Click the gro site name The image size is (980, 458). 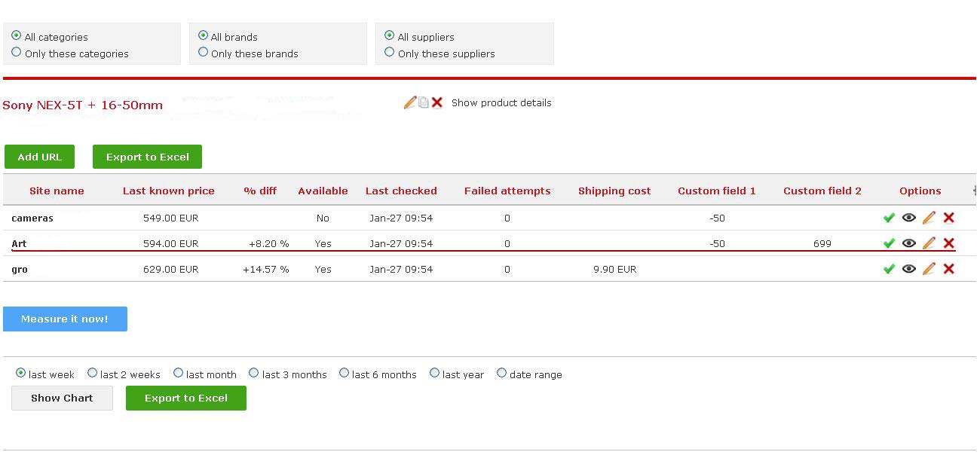click(x=20, y=269)
